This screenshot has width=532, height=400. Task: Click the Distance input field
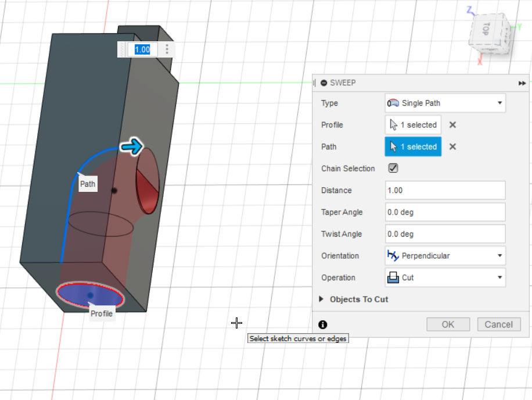tap(445, 191)
